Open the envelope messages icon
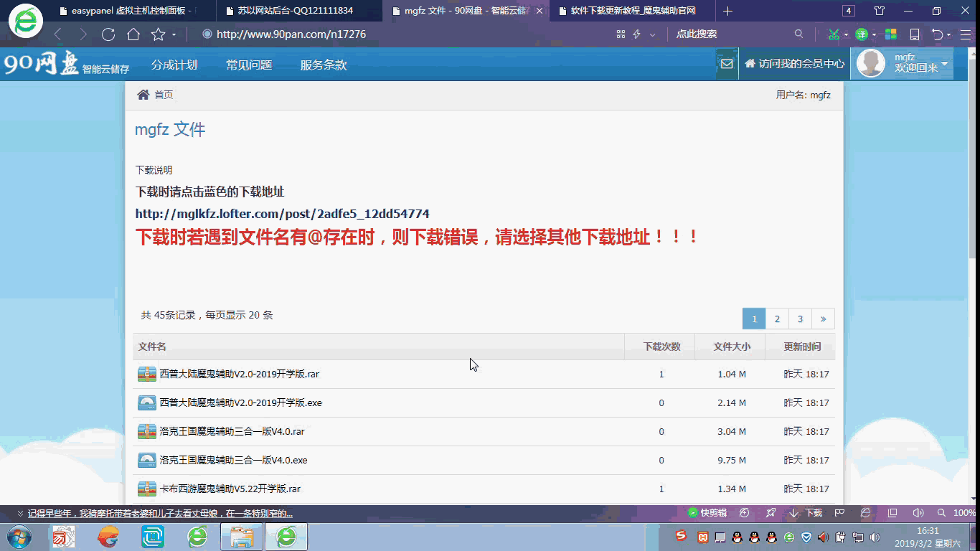The image size is (980, 551). pos(727,64)
